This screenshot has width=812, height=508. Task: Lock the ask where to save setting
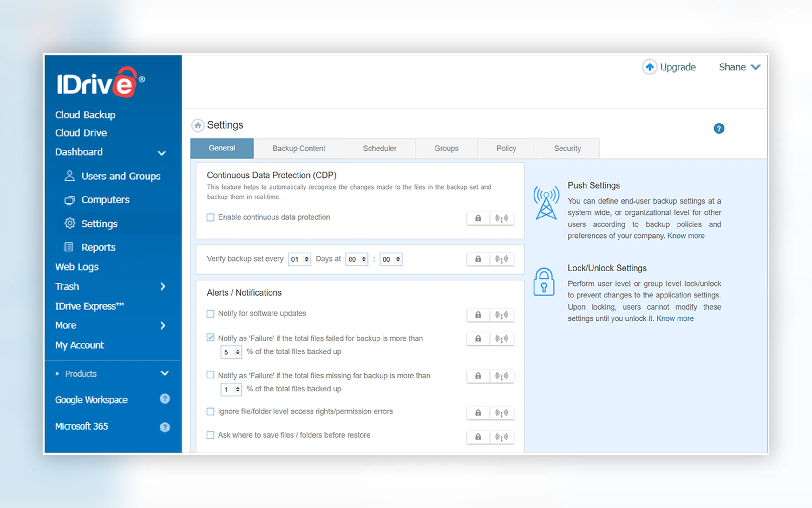(x=478, y=437)
